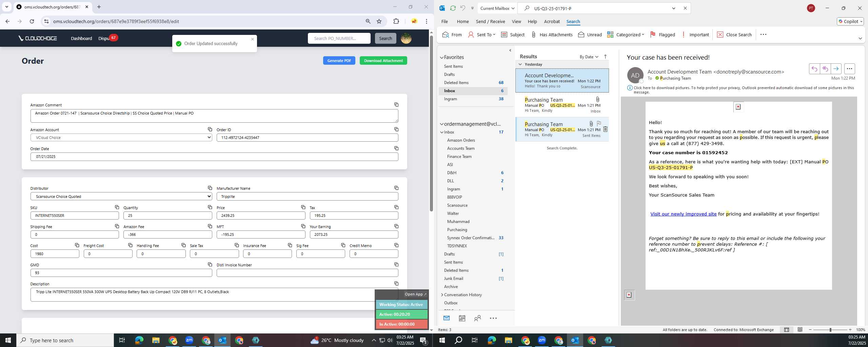Open the Categorized filter dropdown
This screenshot has height=347, width=868.
pyautogui.click(x=626, y=35)
